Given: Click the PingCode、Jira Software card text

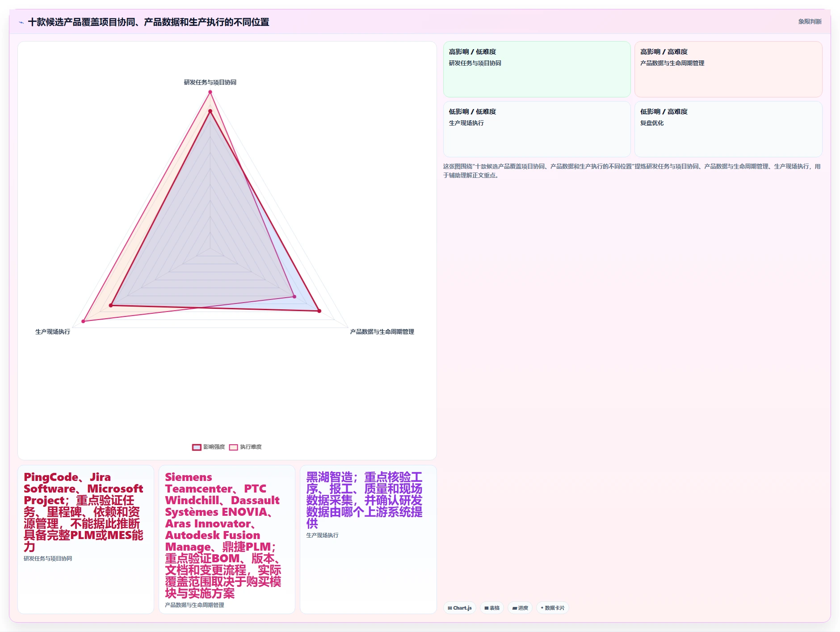Looking at the screenshot, I should click(84, 512).
